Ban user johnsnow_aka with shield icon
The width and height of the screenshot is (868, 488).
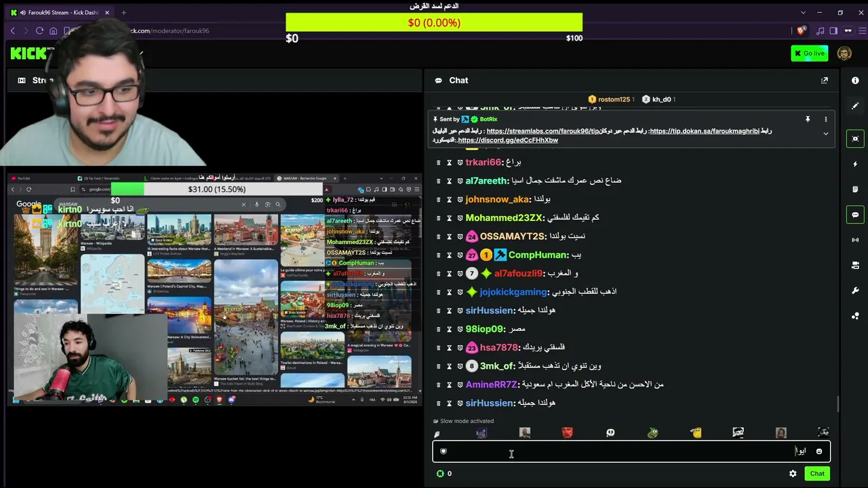coord(460,199)
